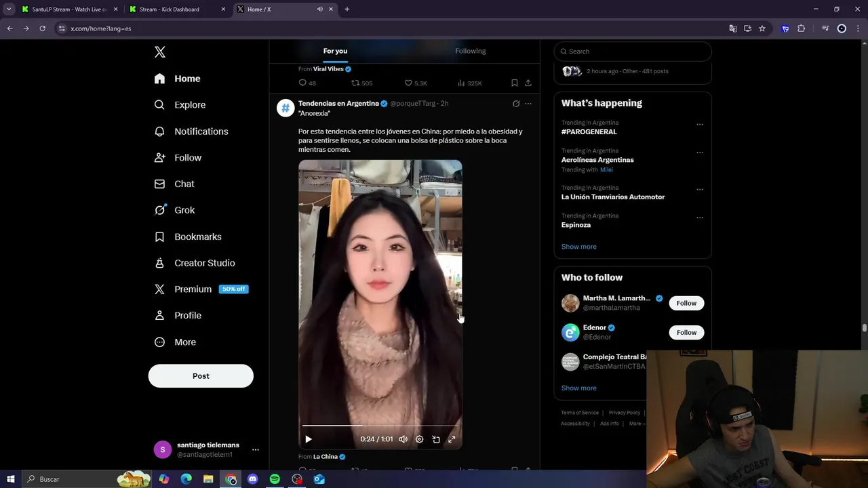This screenshot has width=868, height=488.
Task: Click Grok explain icon on Tendencias post
Action: [516, 104]
